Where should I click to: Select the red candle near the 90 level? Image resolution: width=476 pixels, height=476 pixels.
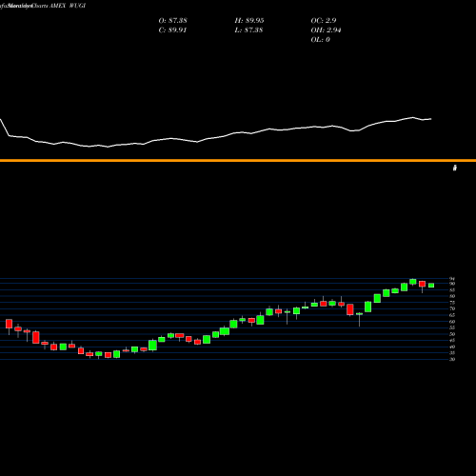(422, 284)
